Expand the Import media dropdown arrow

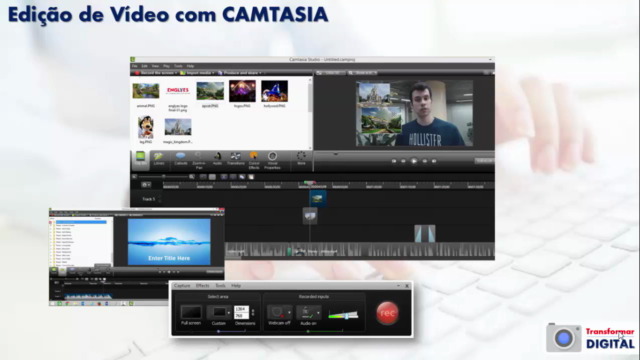pyautogui.click(x=213, y=73)
